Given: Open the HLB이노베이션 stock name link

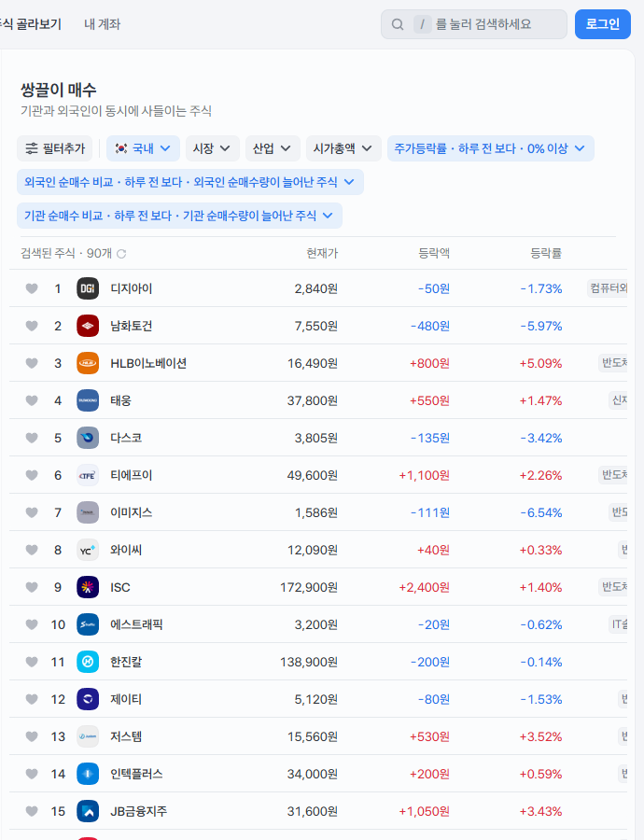Looking at the screenshot, I should point(148,363).
